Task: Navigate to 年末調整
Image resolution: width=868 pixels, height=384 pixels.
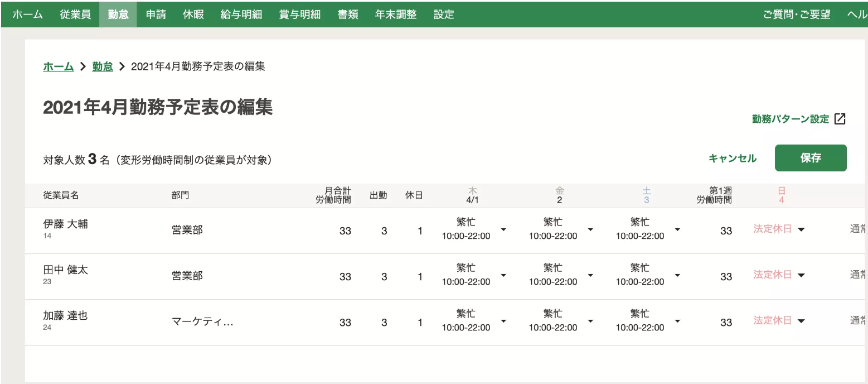Action: click(395, 15)
